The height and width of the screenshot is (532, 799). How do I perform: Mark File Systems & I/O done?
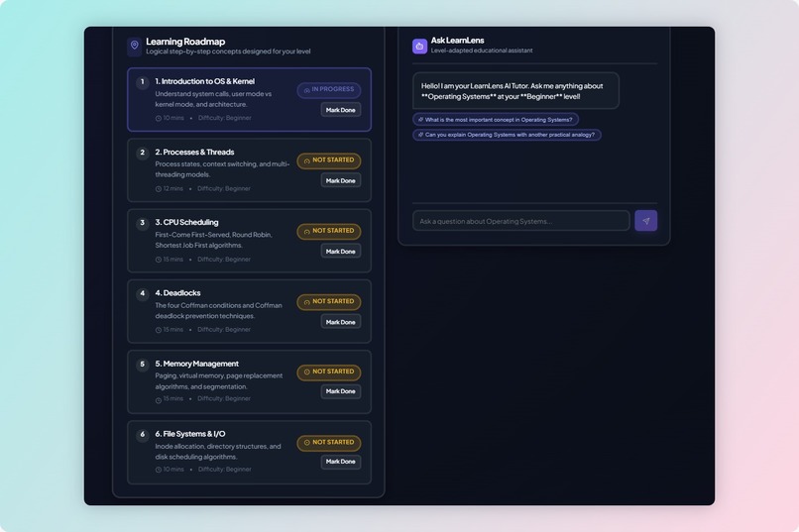pos(341,462)
